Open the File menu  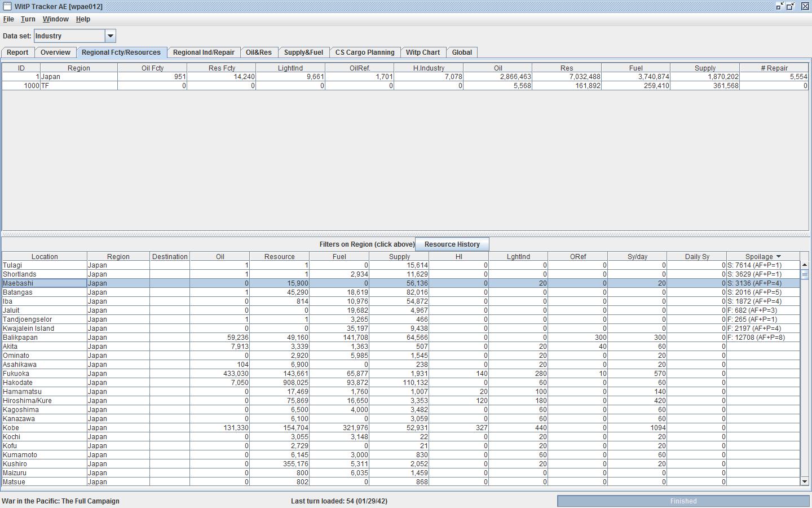pos(8,19)
